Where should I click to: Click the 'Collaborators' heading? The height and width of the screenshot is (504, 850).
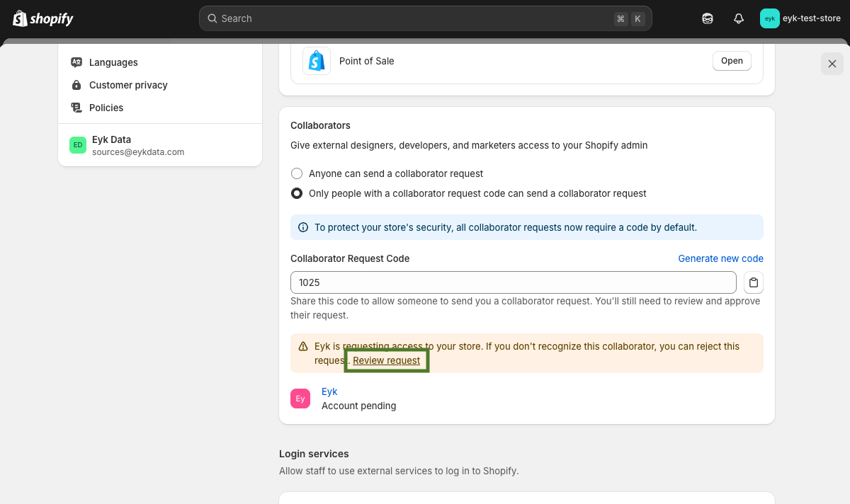pos(320,125)
